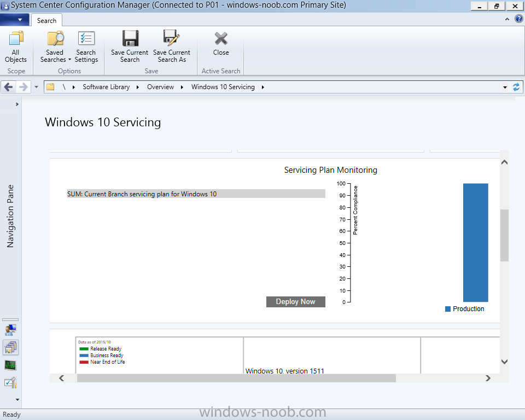Click the All Objects scope icon
This screenshot has height=420, width=525.
point(16,47)
